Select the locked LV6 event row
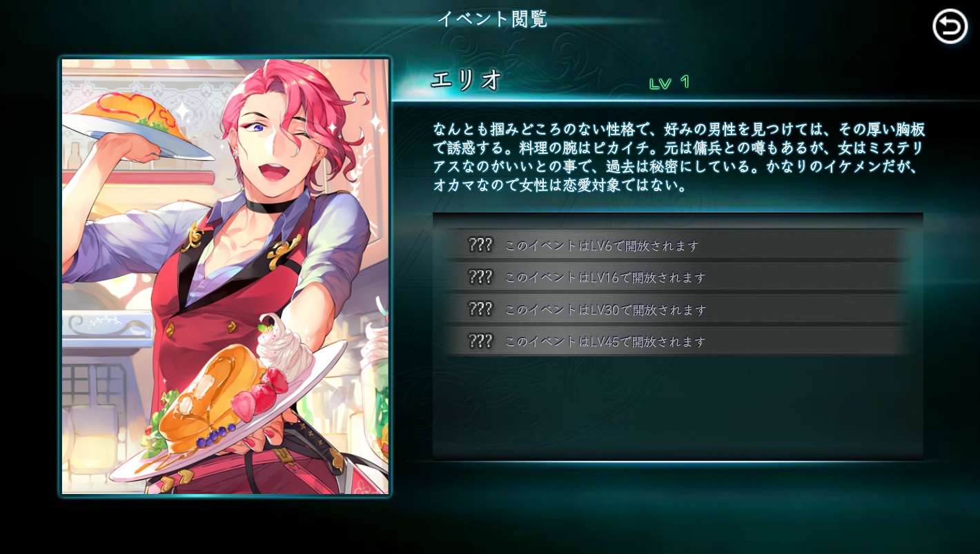Screen dimensions: 980x554 678,245
